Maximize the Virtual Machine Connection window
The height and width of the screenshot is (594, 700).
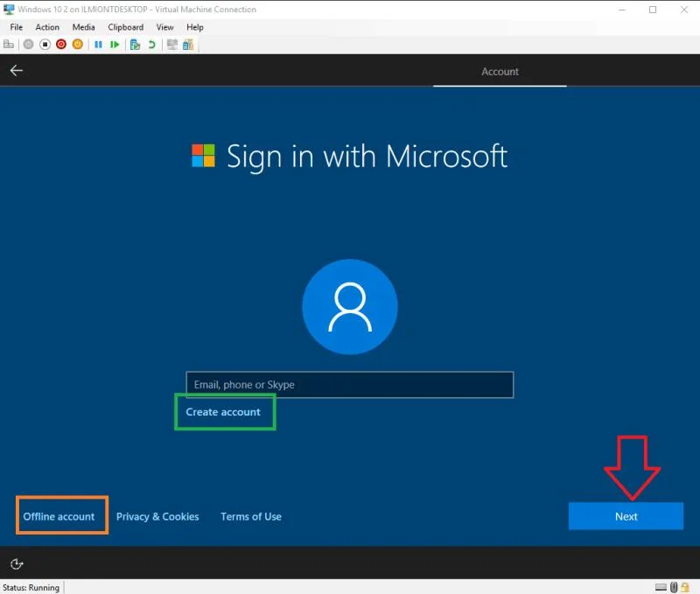pyautogui.click(x=653, y=10)
